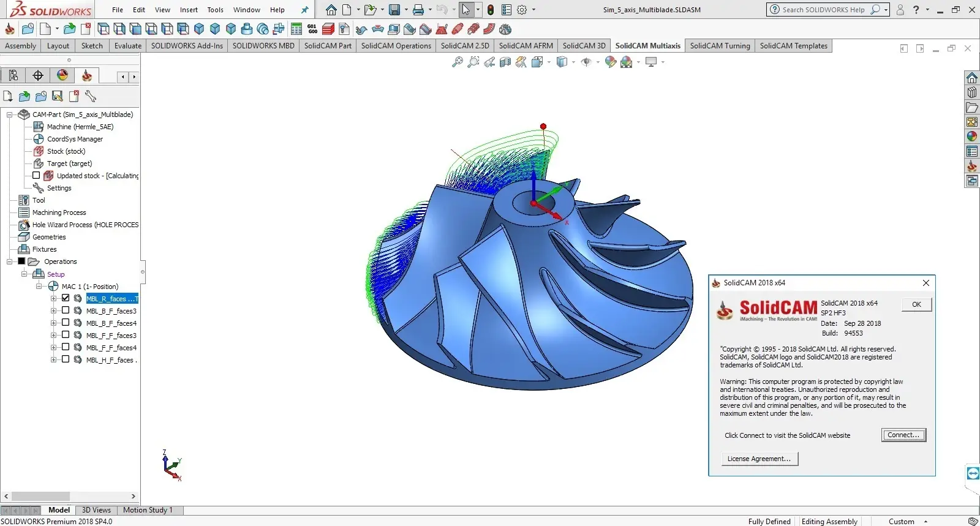Image resolution: width=980 pixels, height=526 pixels.
Task: Click the G01 G00 GCode icon
Action: [312, 29]
